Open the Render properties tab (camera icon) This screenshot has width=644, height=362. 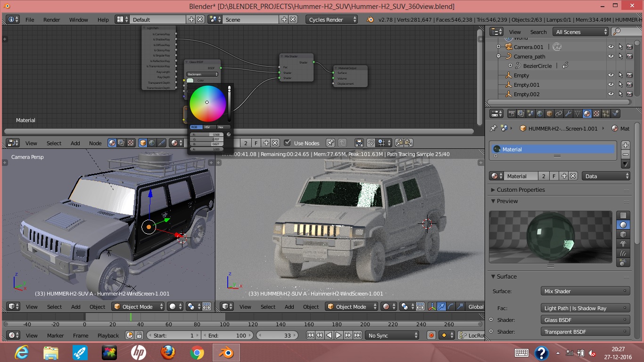[511, 114]
